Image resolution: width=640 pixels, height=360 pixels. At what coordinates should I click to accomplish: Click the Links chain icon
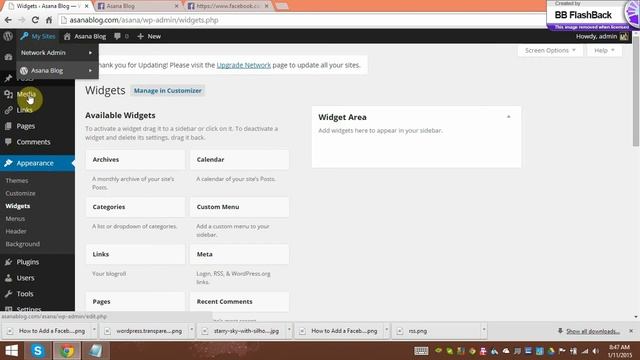click(x=8, y=110)
